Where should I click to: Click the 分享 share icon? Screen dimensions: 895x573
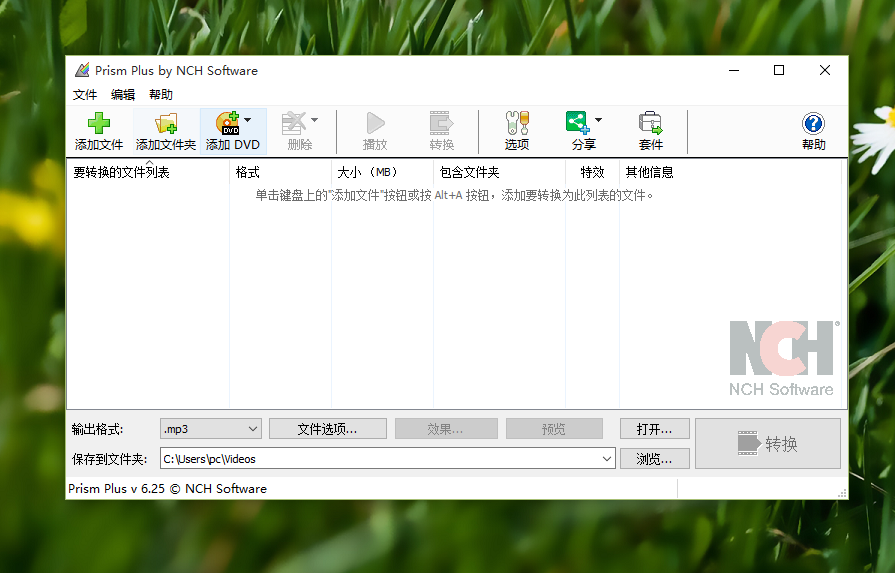[x=578, y=123]
